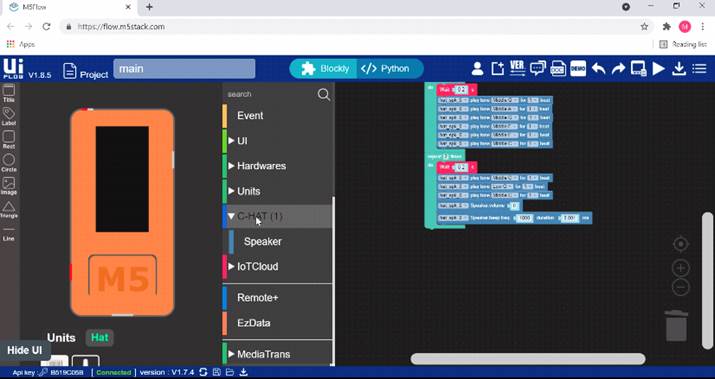Zoom out the Blockly workspace

680,287
